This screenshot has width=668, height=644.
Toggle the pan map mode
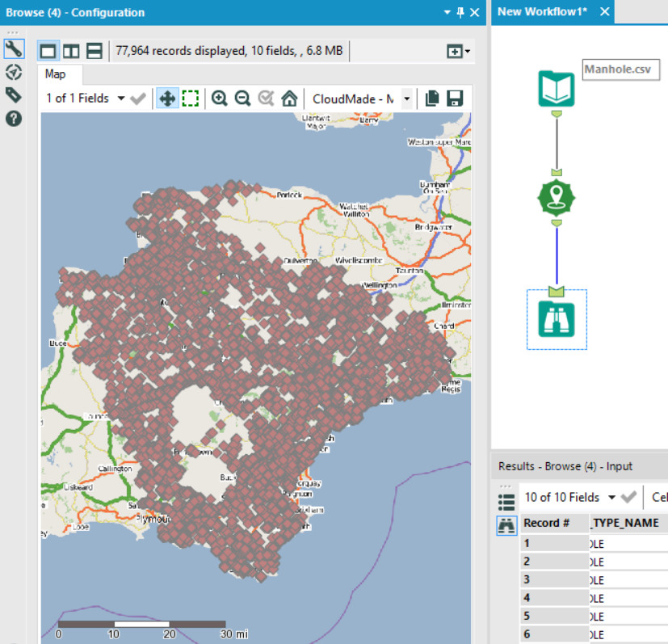(167, 99)
